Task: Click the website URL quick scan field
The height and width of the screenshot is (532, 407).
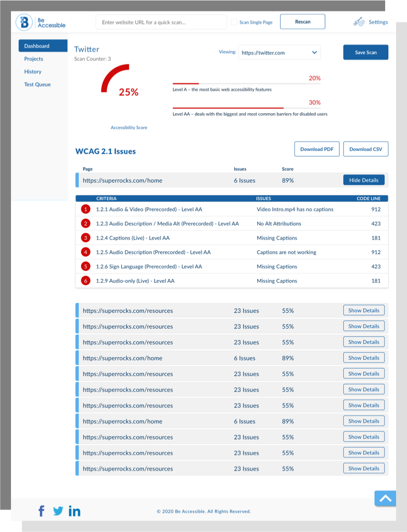Action: tap(161, 22)
